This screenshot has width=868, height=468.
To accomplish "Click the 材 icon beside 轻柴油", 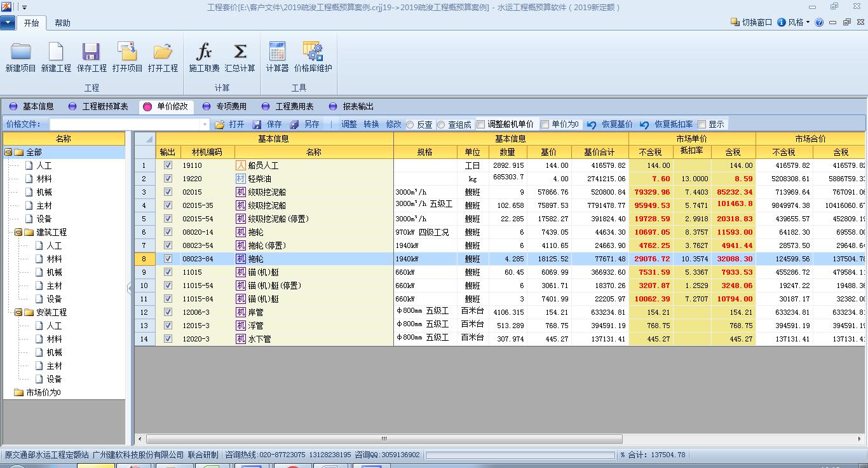I will click(x=241, y=179).
